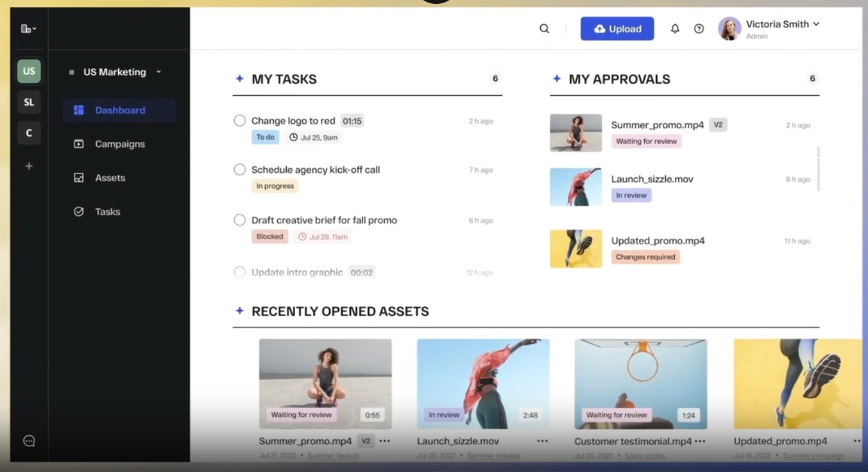
Task: Open Summer_promo.mp4 thumbnail in recently opened assets
Action: [325, 384]
